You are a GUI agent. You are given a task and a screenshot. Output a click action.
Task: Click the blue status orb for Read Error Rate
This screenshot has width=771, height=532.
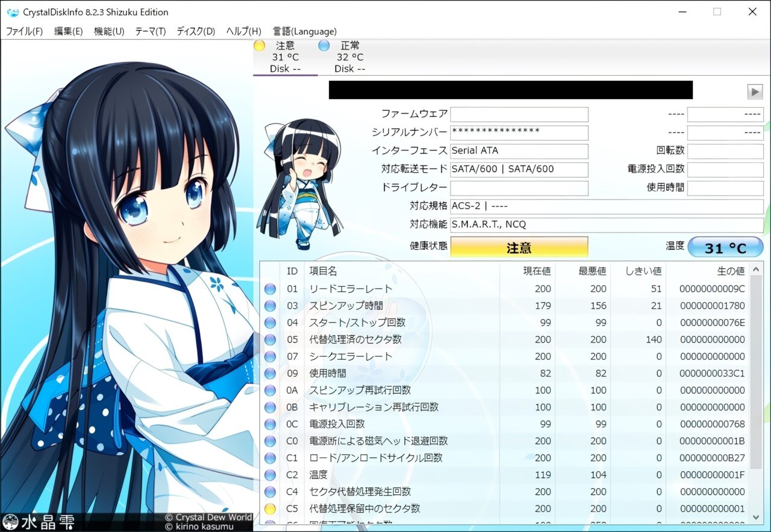coord(270,289)
